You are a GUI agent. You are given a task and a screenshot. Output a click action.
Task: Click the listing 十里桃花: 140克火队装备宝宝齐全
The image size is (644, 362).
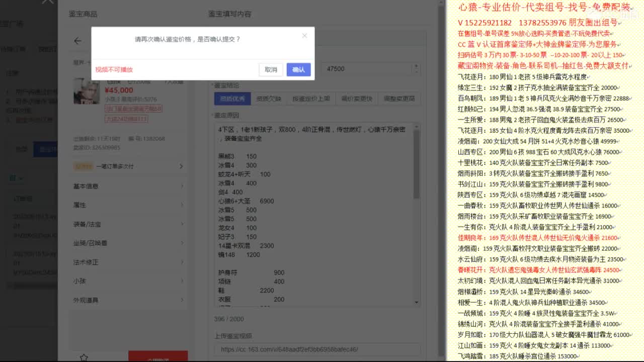(533, 162)
